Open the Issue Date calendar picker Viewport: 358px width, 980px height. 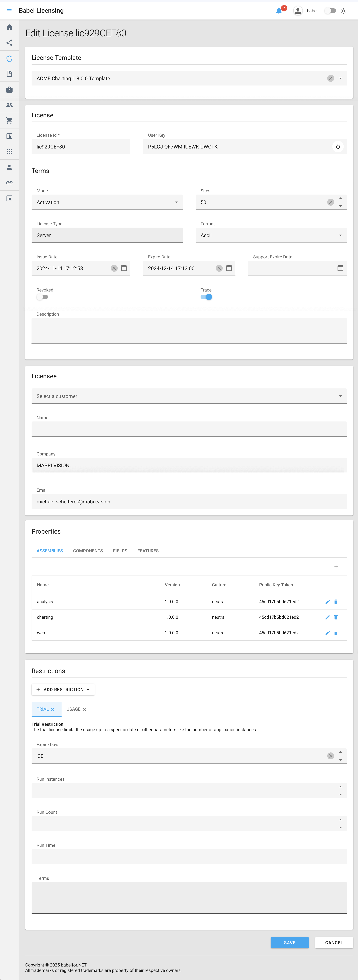pyautogui.click(x=124, y=268)
